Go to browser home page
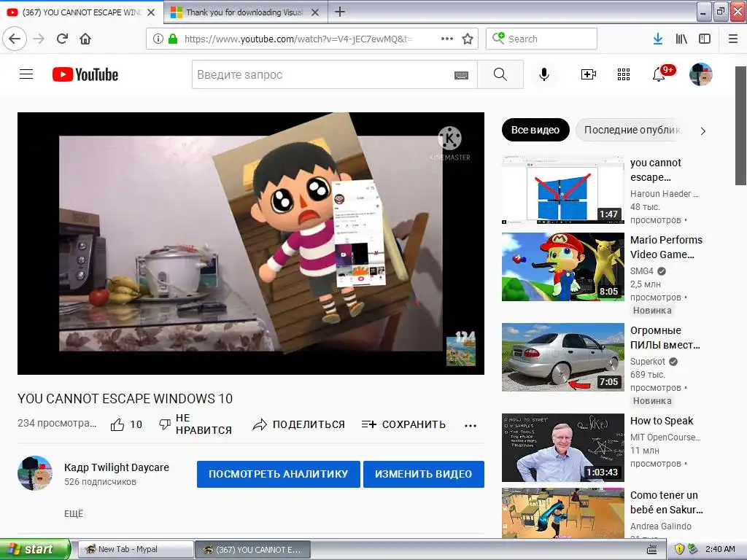The width and height of the screenshot is (747, 560). [85, 39]
